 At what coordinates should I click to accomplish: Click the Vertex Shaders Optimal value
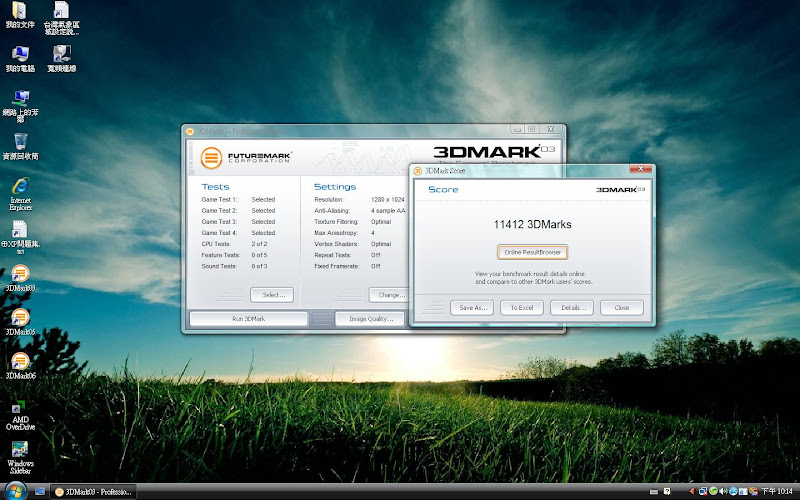pos(381,244)
